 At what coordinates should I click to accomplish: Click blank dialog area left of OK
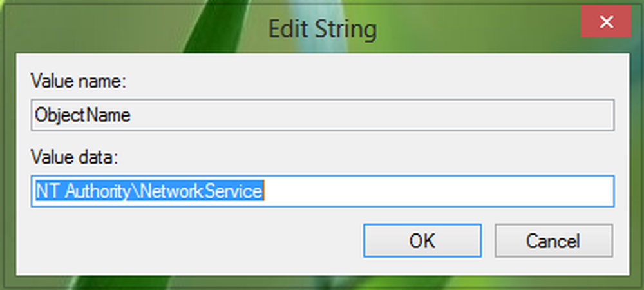pyautogui.click(x=193, y=241)
